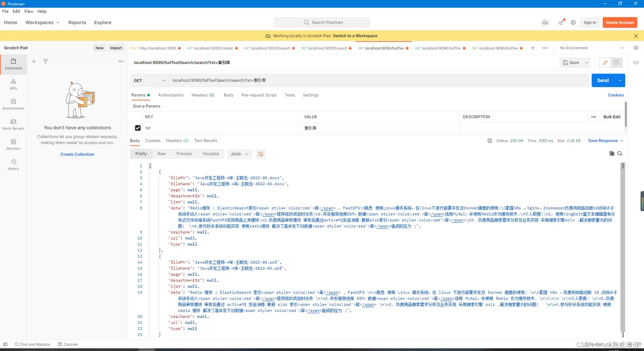The width and height of the screenshot is (644, 351).
Task: Follow the Create Collection link
Action: click(x=77, y=154)
